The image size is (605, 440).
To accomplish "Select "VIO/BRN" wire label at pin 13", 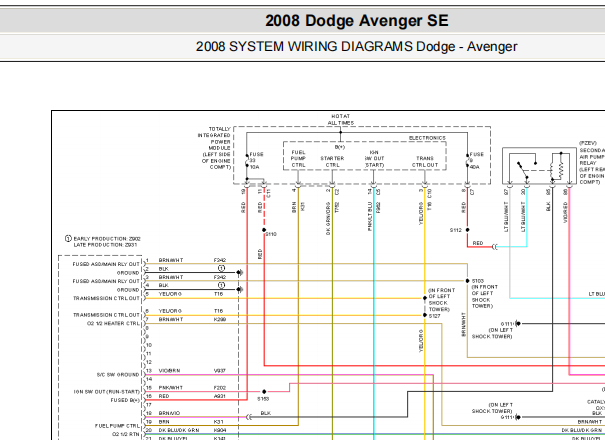I will [169, 371].
